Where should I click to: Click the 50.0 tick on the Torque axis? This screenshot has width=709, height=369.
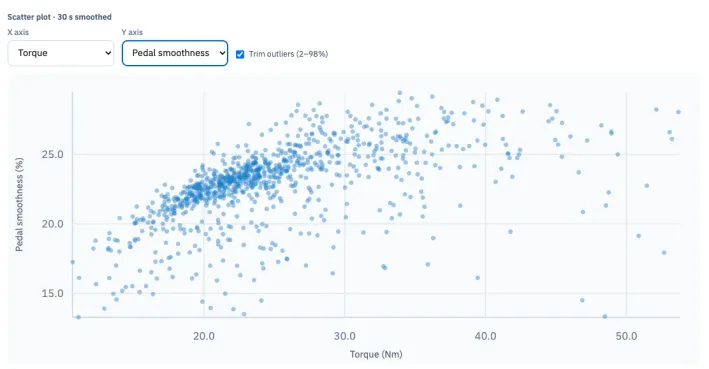coord(626,336)
